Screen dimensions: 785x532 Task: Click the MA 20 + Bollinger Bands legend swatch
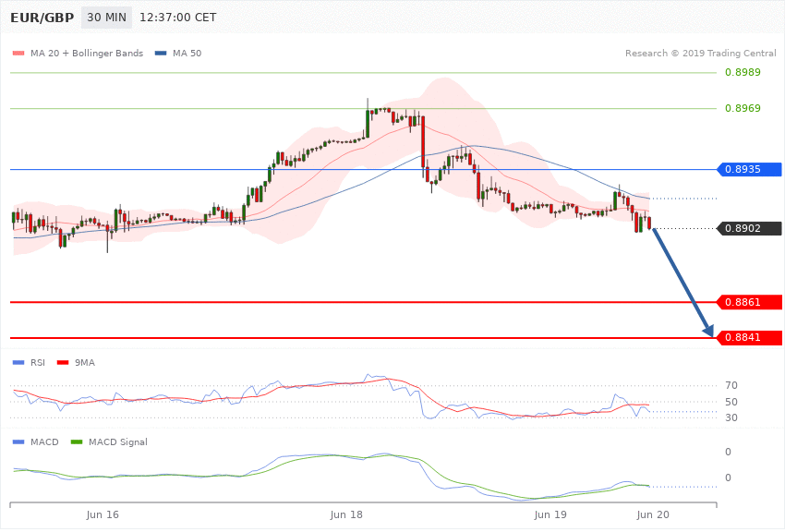coord(18,53)
